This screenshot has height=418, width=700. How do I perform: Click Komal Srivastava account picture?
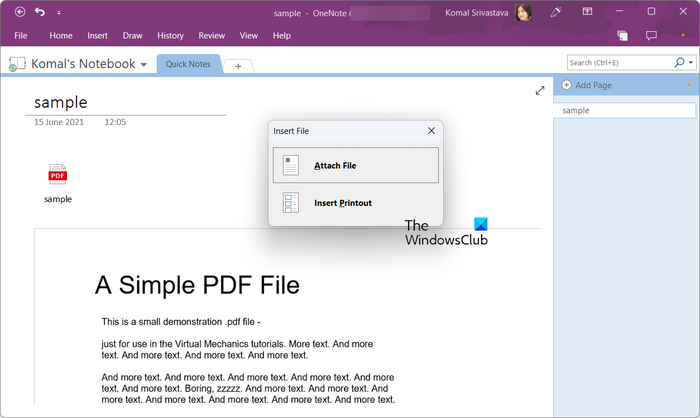tap(523, 13)
